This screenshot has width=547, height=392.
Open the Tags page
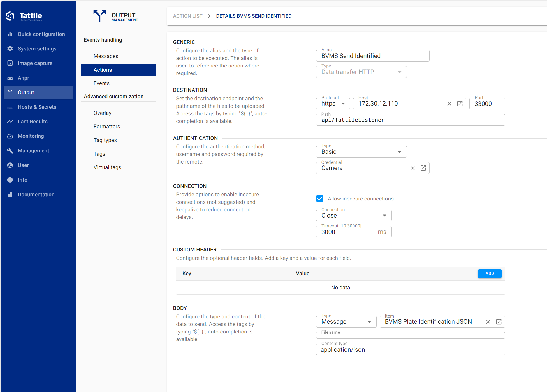[x=118, y=154]
